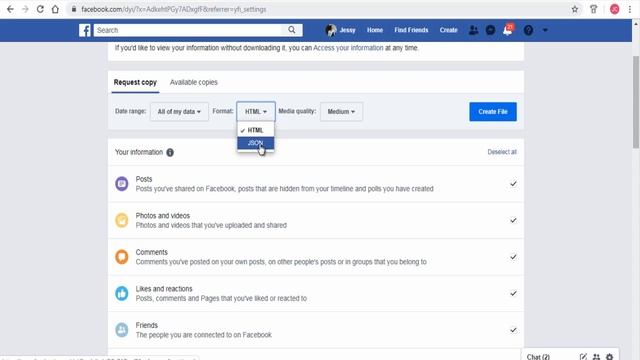Click the Friends category icon
Image resolution: width=640 pixels, height=360 pixels.
(x=122, y=330)
